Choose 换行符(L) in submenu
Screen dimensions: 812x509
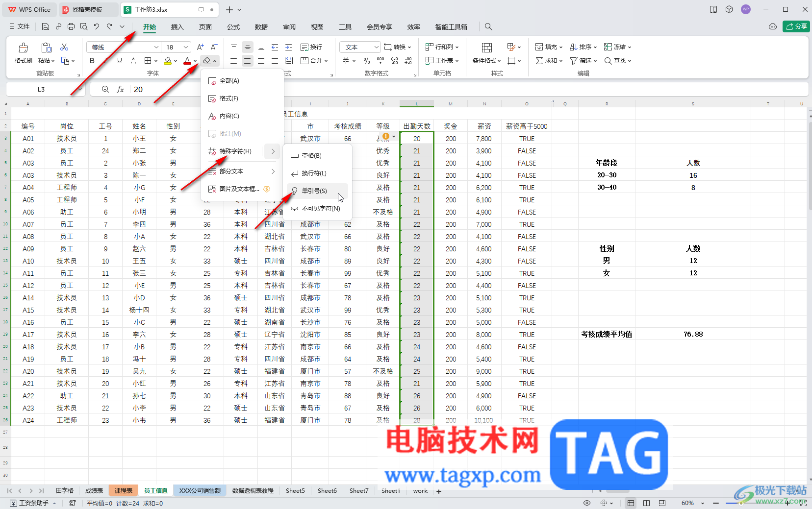click(x=318, y=173)
